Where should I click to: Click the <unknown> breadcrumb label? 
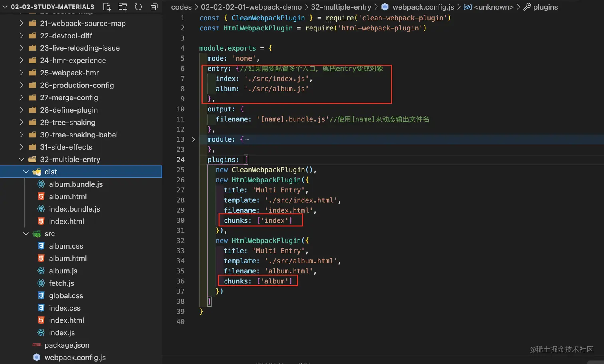pos(494,7)
